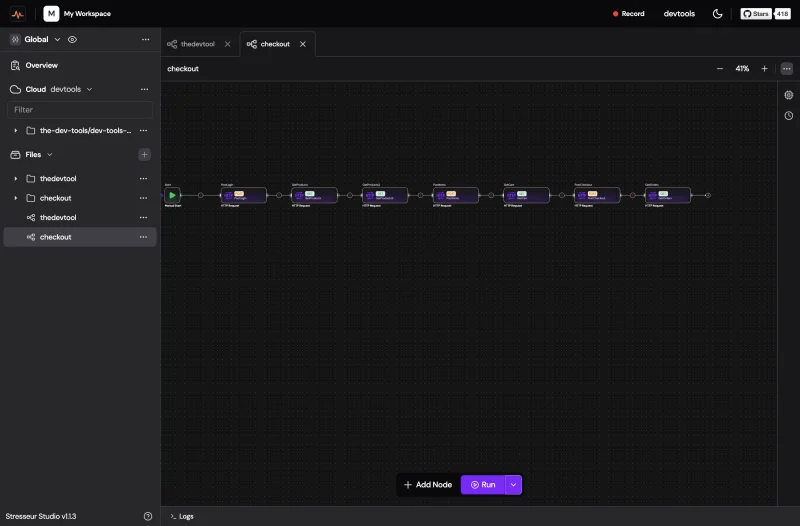The width and height of the screenshot is (800, 526).
Task: Click the 418 stars count badge
Action: tap(782, 14)
